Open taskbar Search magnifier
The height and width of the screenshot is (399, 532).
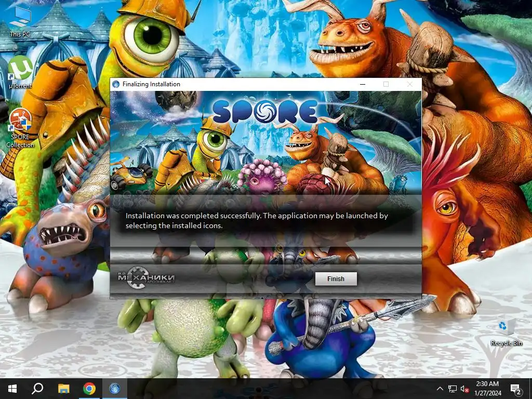(x=37, y=389)
